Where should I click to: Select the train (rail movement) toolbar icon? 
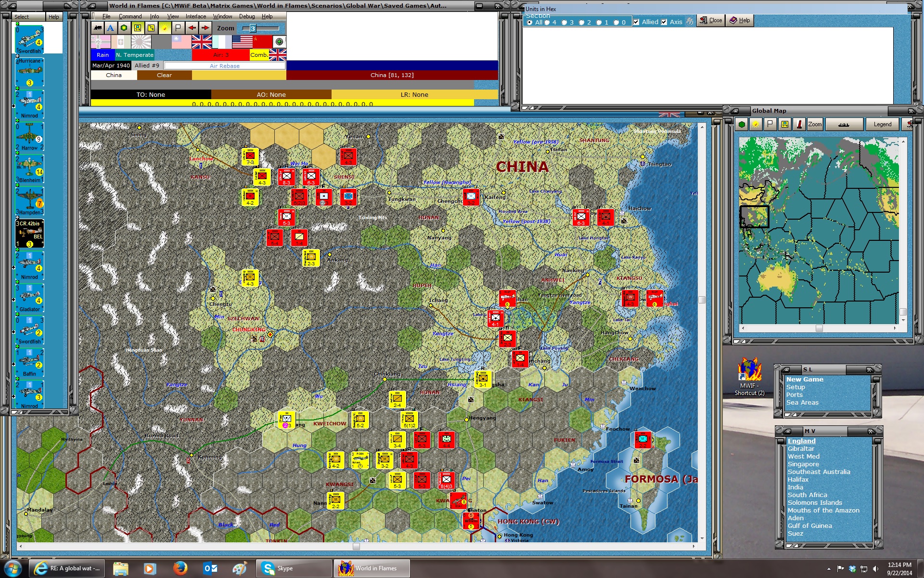[98, 27]
